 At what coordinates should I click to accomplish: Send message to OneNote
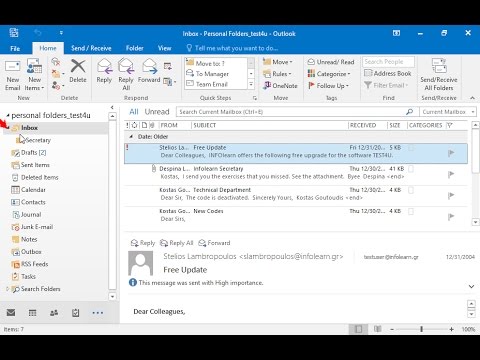pyautogui.click(x=280, y=86)
